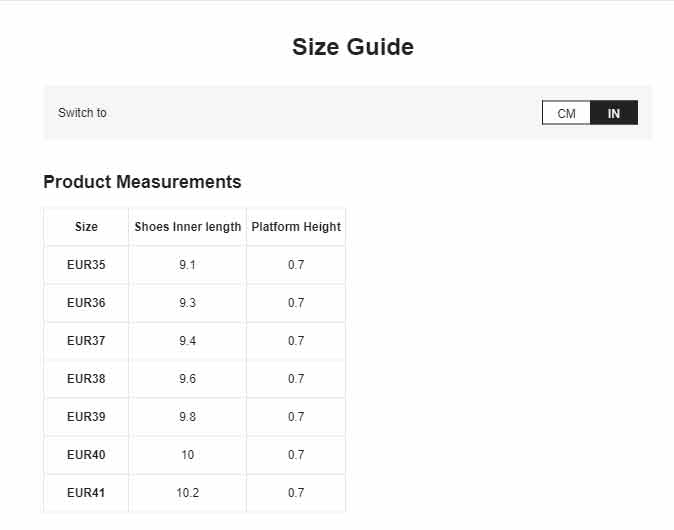Screen dimensions: 674x530
Task: Click the Shoes Inner length header
Action: (x=188, y=227)
